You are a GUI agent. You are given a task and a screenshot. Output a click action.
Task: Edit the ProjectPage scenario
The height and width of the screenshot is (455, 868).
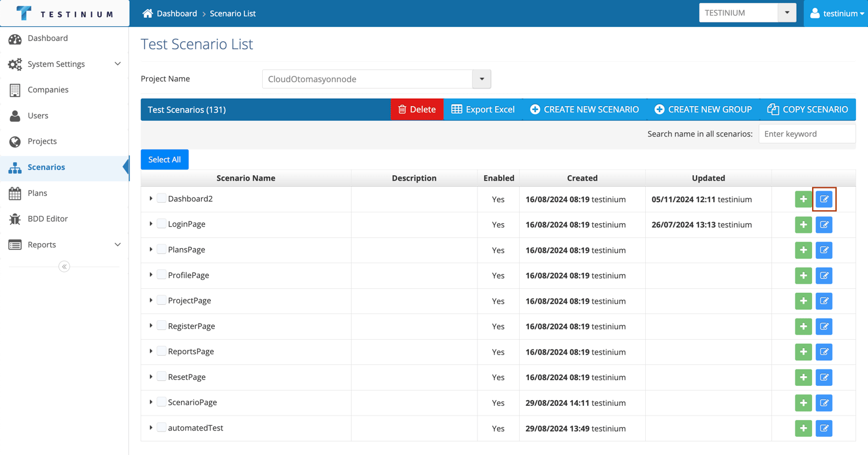(824, 301)
